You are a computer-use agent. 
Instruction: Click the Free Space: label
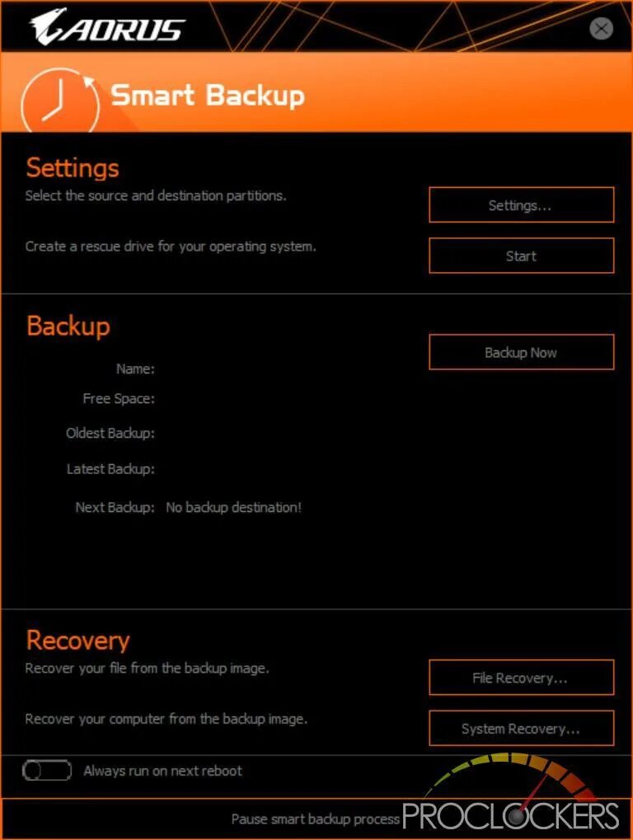point(119,399)
